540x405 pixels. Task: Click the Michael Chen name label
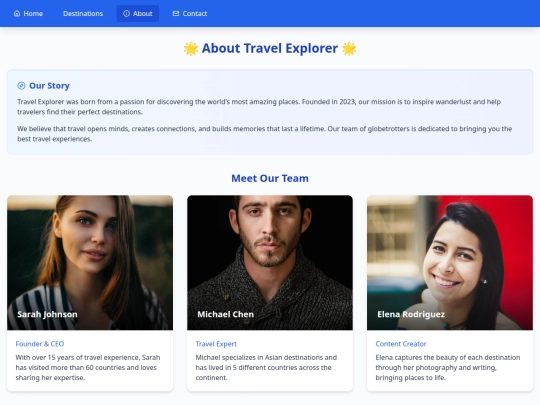point(226,314)
